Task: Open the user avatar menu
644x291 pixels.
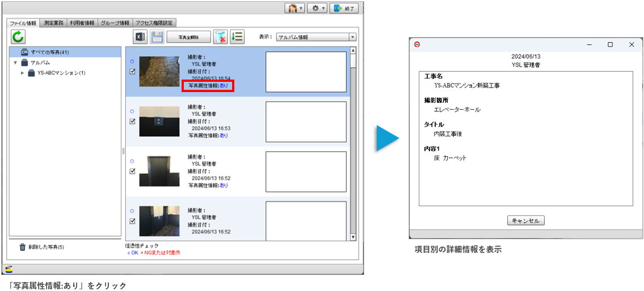Action: pyautogui.click(x=296, y=9)
